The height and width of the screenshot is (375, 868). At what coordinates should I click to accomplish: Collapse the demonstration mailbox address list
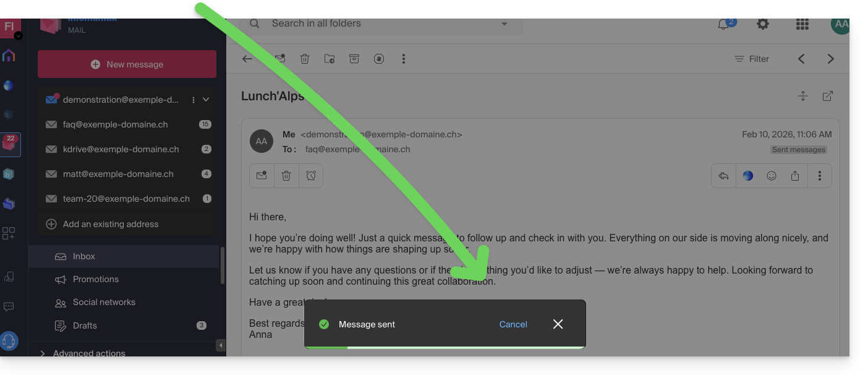pyautogui.click(x=206, y=100)
